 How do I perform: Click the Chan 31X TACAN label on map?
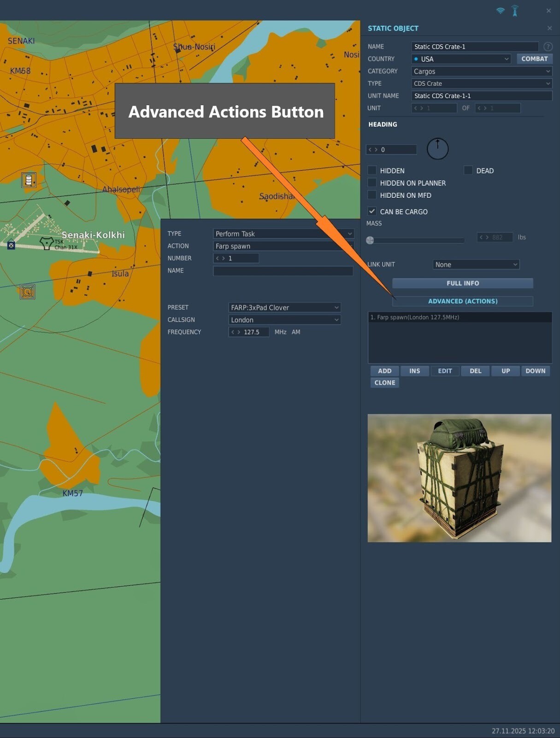(x=66, y=247)
